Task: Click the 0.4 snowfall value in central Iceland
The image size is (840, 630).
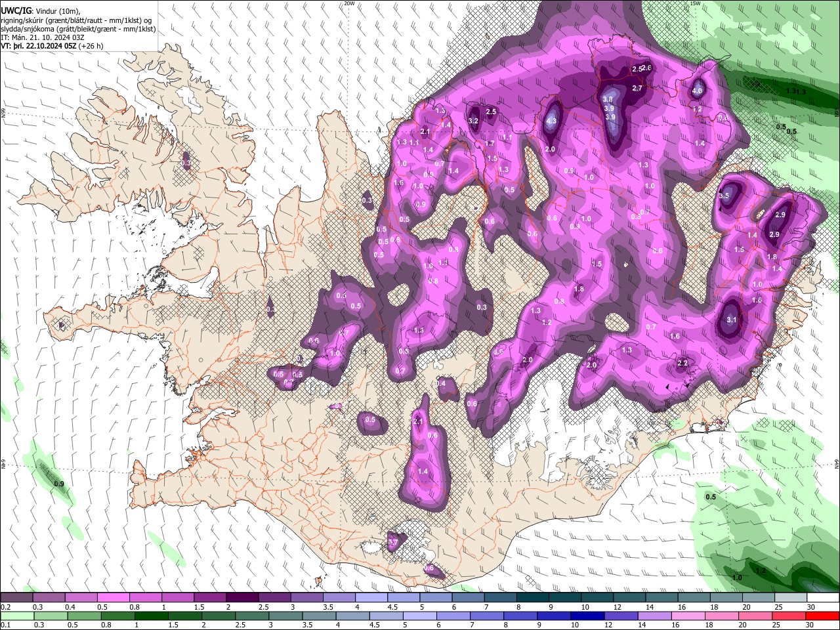Action: tap(441, 383)
